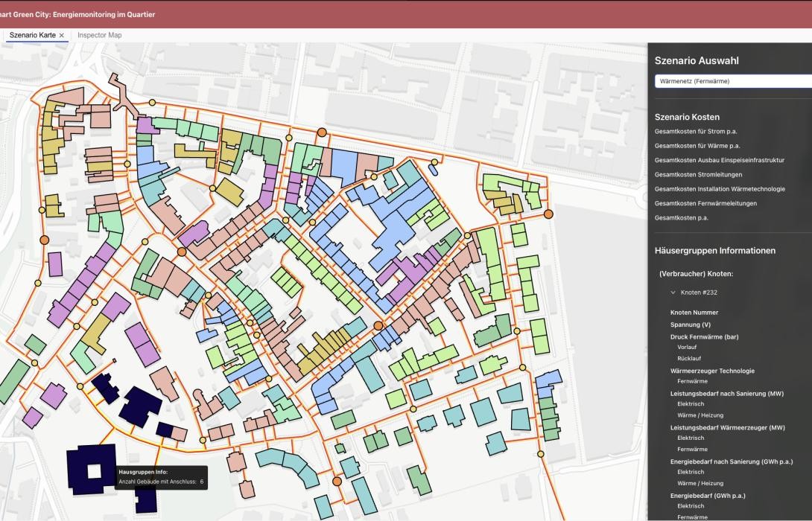Select the orange node at far right of network
Image resolution: width=812 pixels, height=521 pixels.
point(548,214)
